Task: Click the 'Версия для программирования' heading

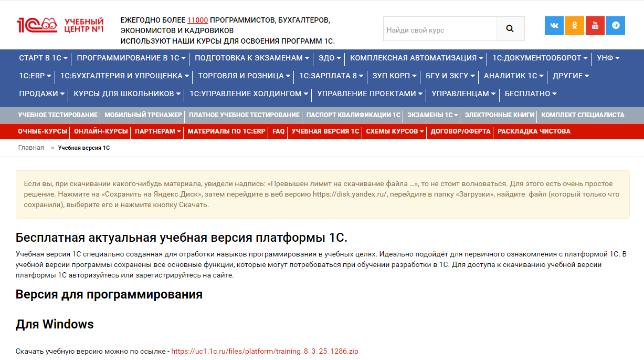Action: (109, 294)
